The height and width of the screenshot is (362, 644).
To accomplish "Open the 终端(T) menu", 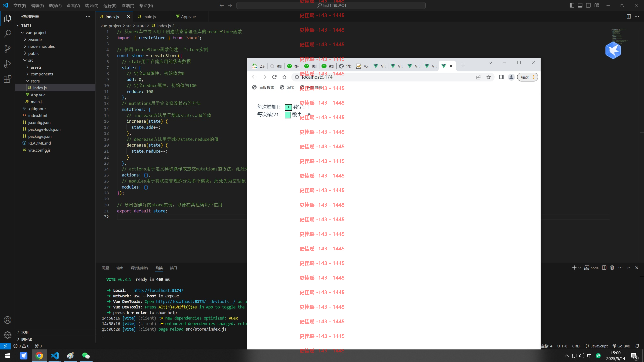I will pyautogui.click(x=128, y=6).
